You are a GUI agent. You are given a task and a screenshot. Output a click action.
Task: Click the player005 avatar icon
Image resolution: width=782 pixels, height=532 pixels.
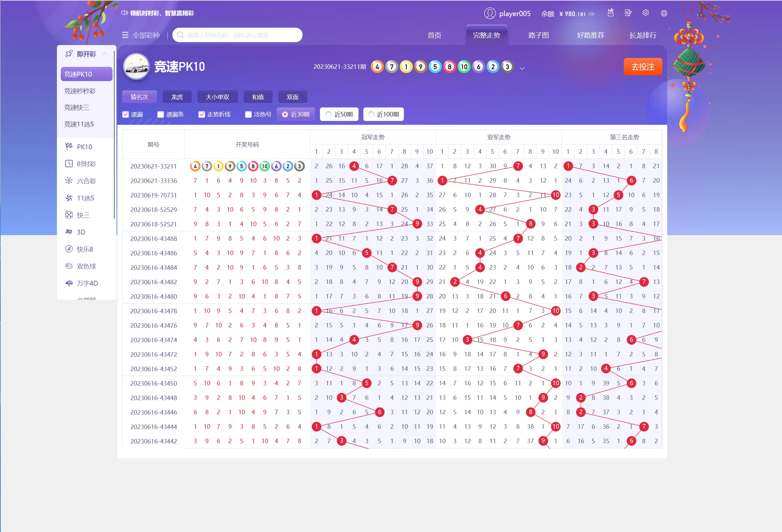(490, 14)
